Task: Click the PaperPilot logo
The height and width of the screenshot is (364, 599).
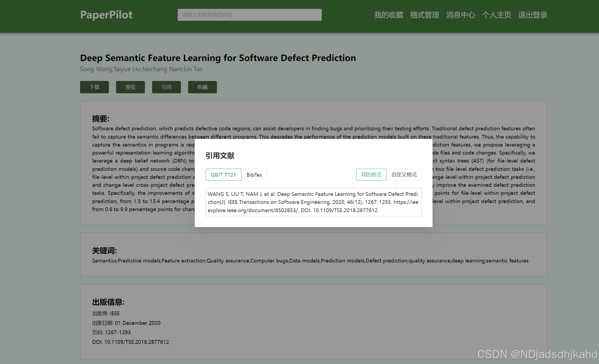Action: 106,15
